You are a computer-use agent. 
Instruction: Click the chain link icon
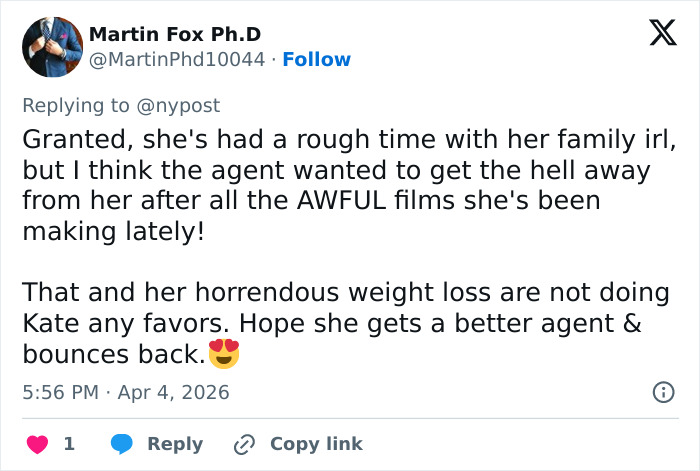[244, 444]
